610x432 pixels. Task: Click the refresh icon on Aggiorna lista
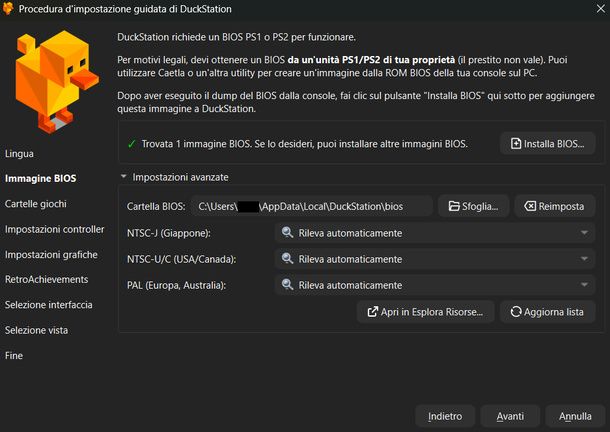(x=516, y=312)
